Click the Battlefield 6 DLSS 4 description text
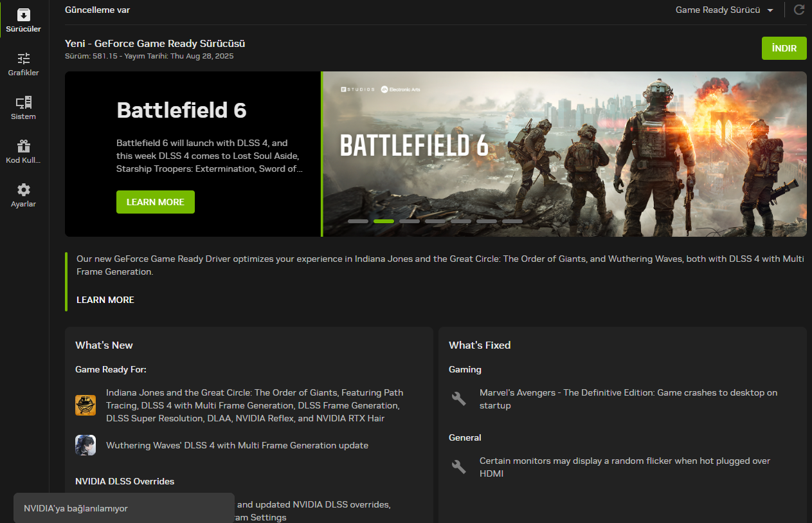812x523 pixels. (x=210, y=156)
